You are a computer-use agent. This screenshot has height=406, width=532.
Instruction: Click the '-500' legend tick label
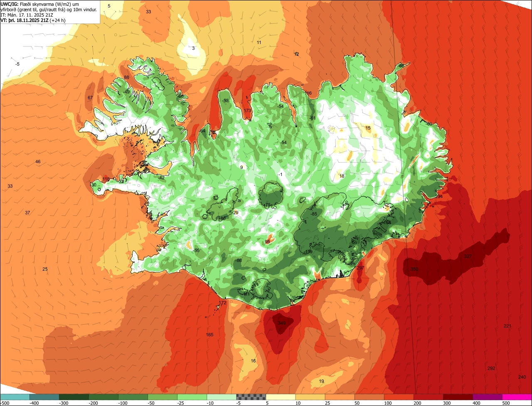[5, 403]
